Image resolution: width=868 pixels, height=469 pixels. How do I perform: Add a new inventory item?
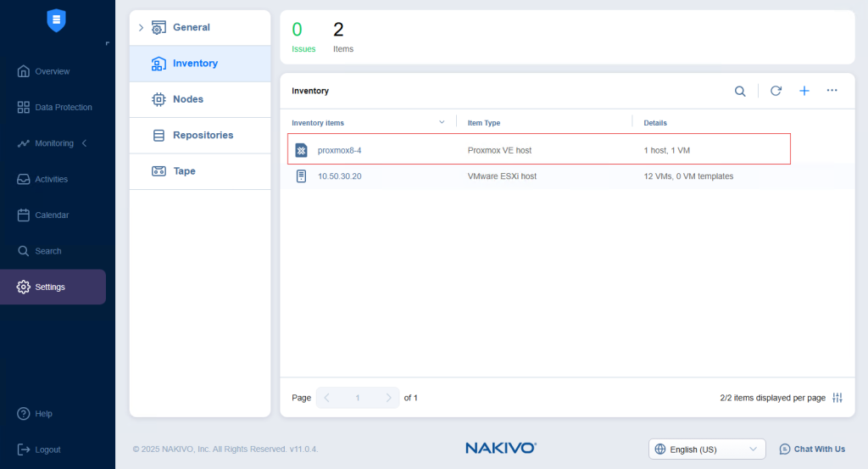point(804,91)
